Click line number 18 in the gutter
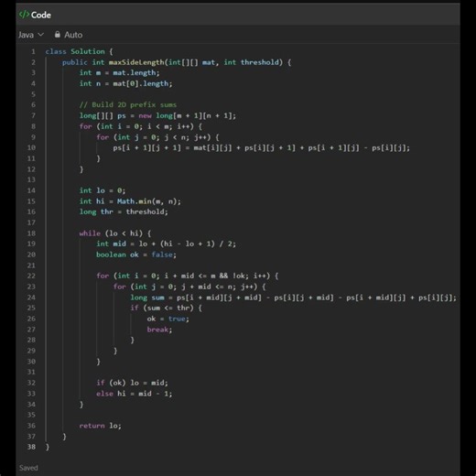This screenshot has height=476, width=476. [x=31, y=233]
